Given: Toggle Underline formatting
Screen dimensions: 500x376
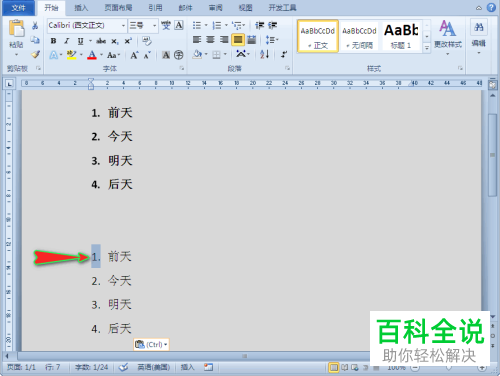Looking at the screenshot, I should point(80,41).
